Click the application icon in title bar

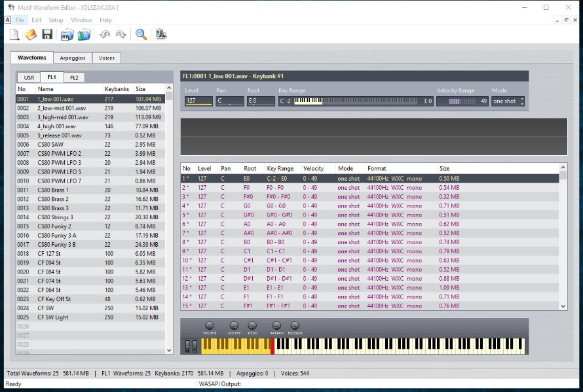(11, 7)
